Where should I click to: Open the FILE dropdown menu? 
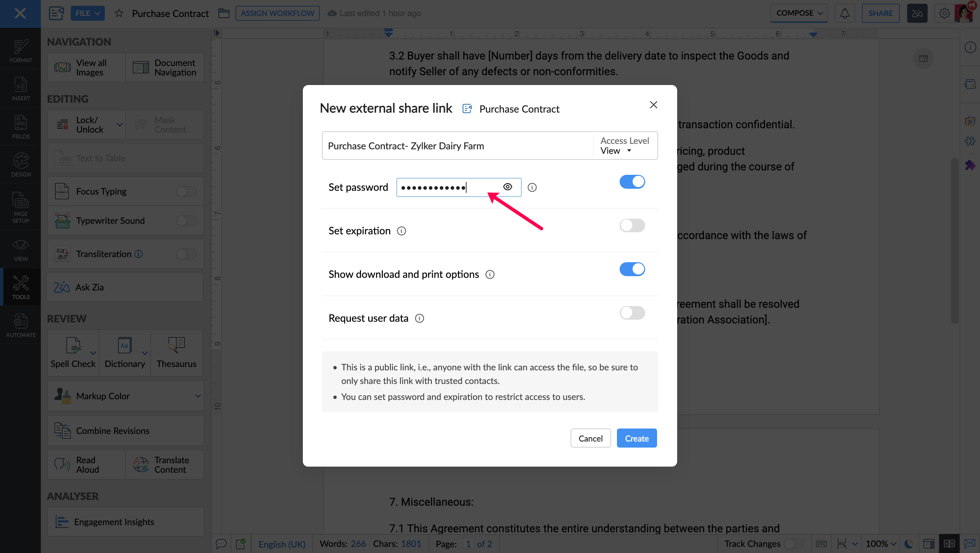pos(87,13)
